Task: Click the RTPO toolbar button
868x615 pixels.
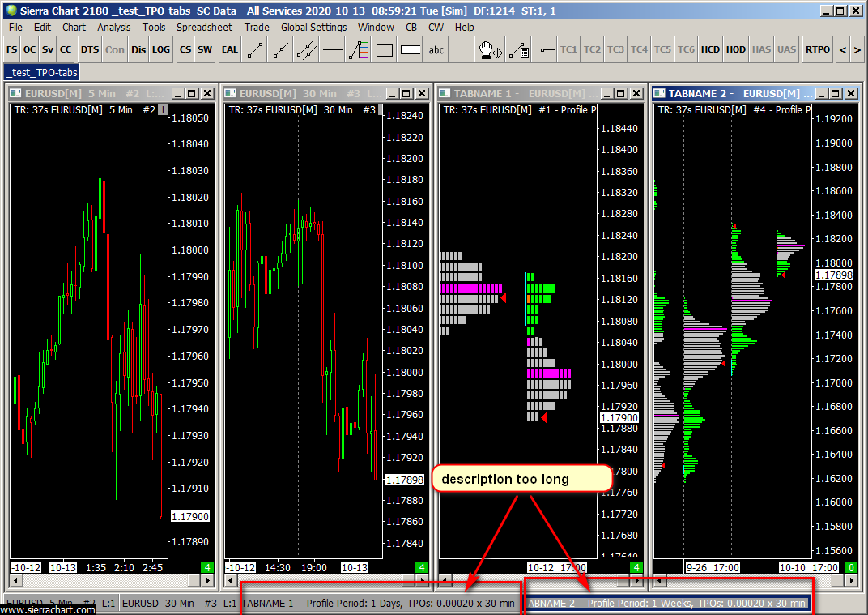Action: tap(818, 49)
